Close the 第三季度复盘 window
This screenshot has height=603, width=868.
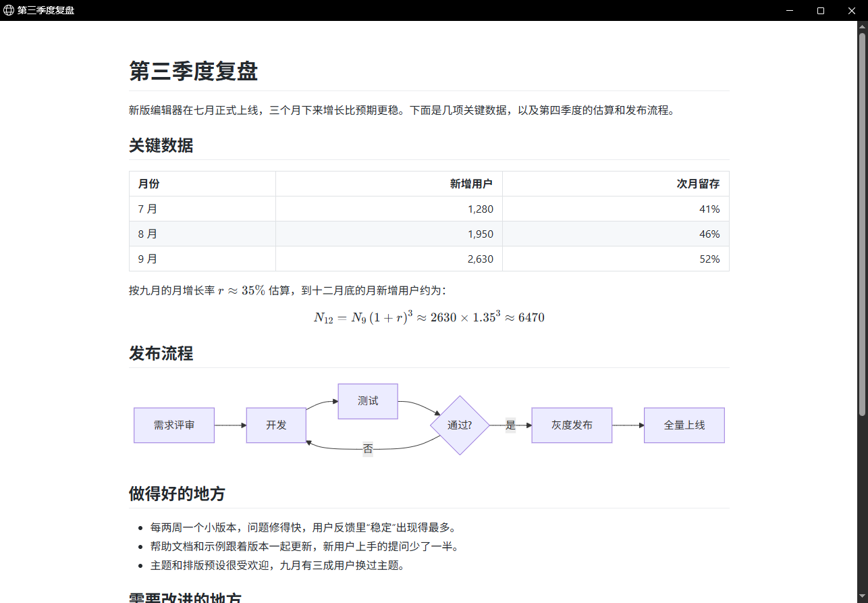(852, 10)
